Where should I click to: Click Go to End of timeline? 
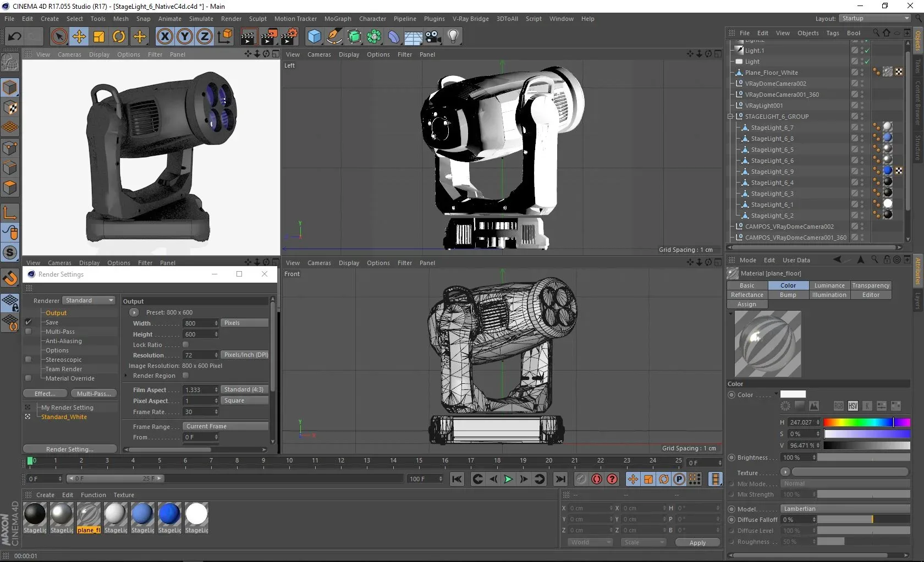(560, 479)
